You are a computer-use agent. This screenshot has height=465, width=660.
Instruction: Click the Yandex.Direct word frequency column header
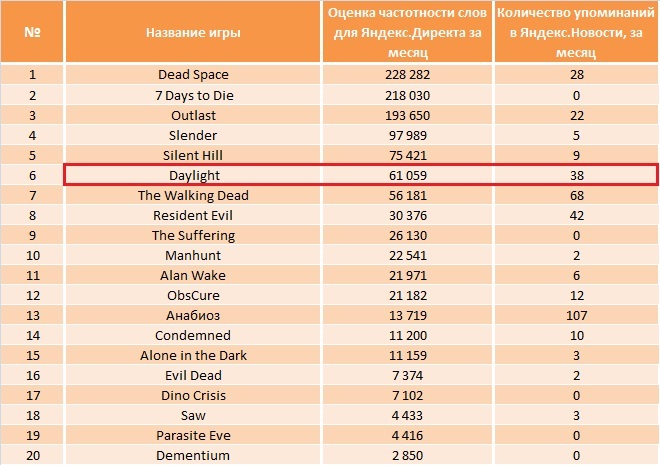407,32
